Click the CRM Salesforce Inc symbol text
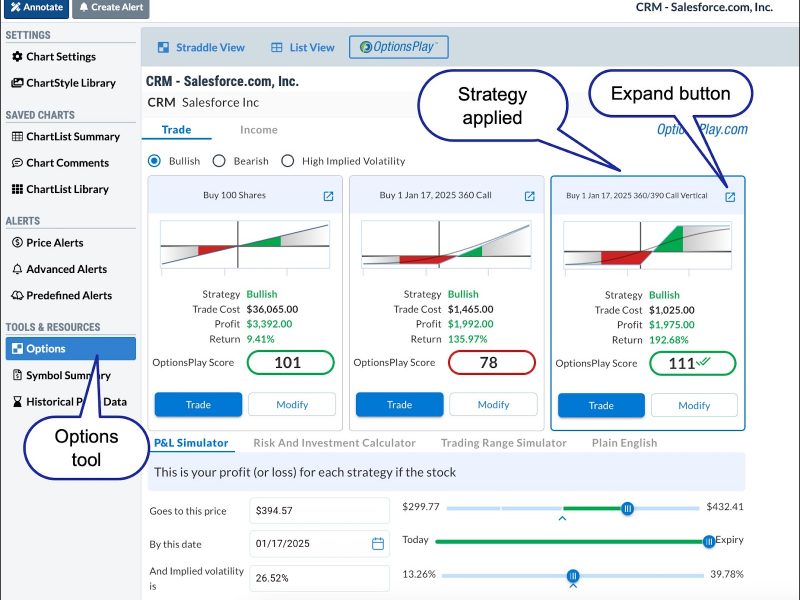This screenshot has width=800, height=600. [203, 103]
